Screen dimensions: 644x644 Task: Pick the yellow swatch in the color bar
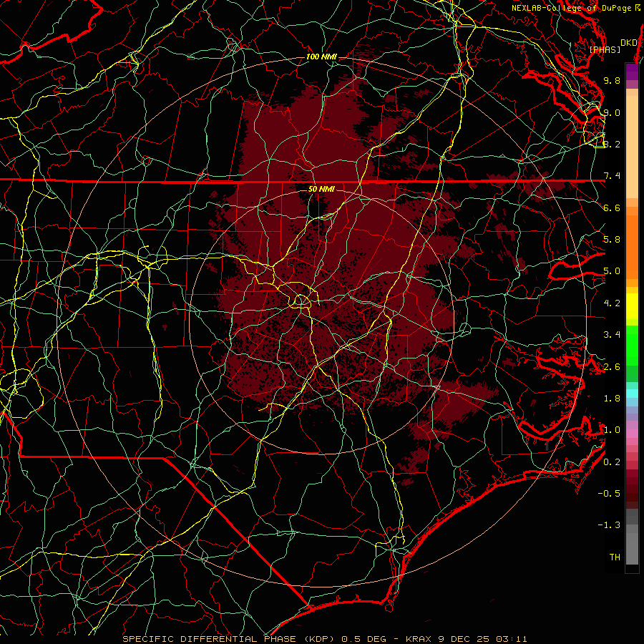coord(632,306)
